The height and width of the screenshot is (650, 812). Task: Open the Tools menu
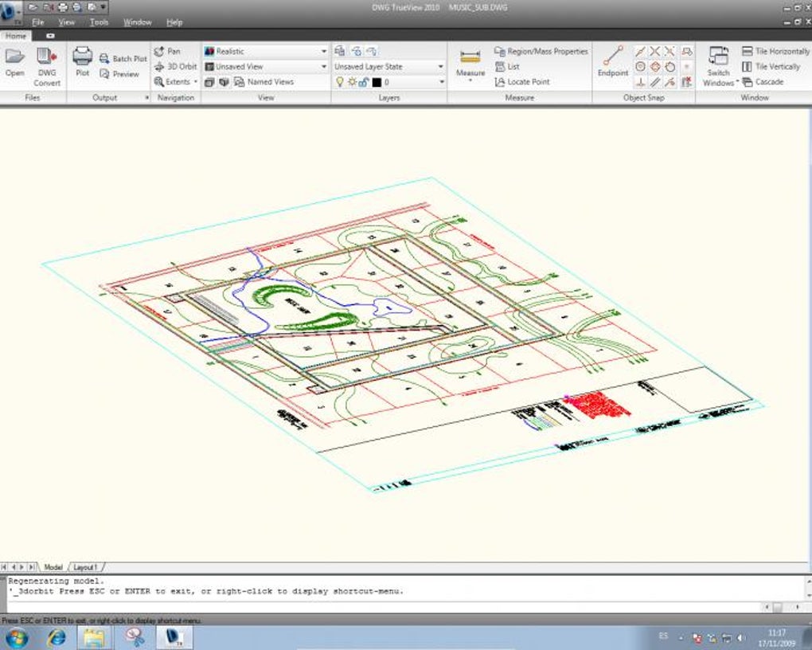(x=99, y=22)
